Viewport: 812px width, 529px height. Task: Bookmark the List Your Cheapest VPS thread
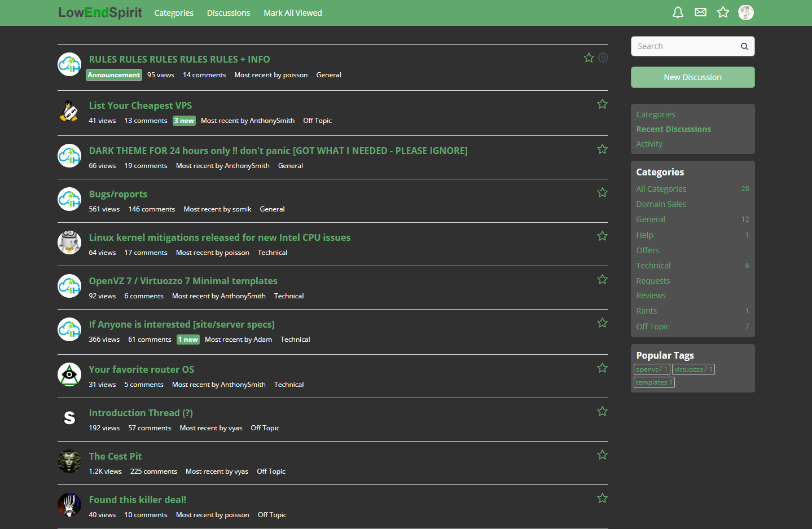[603, 104]
